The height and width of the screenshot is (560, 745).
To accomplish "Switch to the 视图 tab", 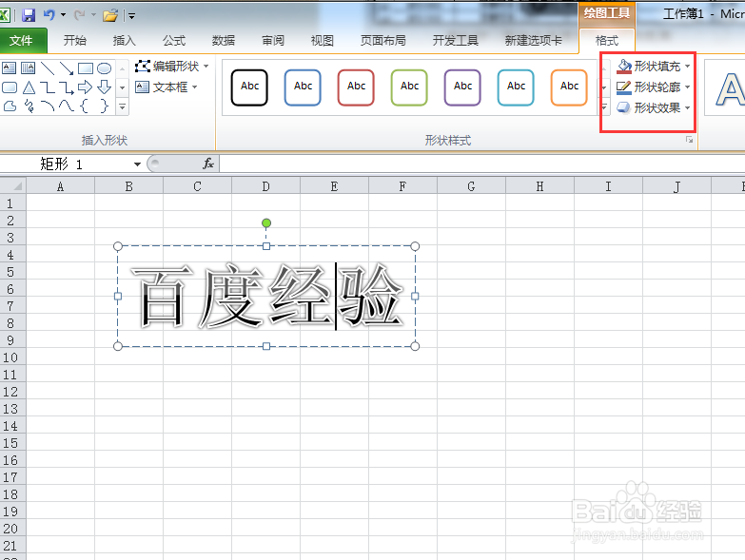I will pos(323,41).
